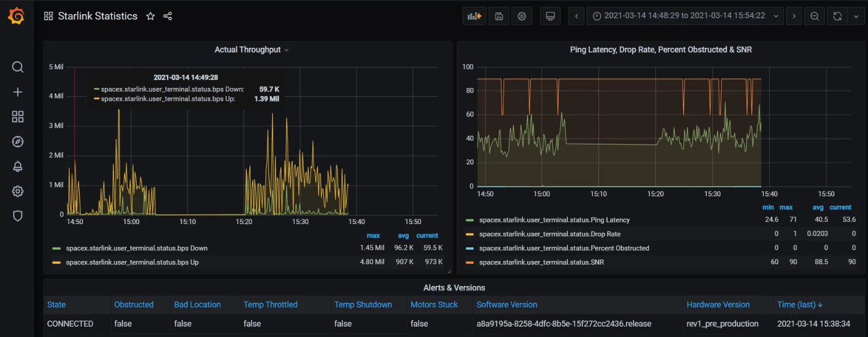Sort table by Obstructed column
Viewport: 868px width, 337px height.
[133, 304]
